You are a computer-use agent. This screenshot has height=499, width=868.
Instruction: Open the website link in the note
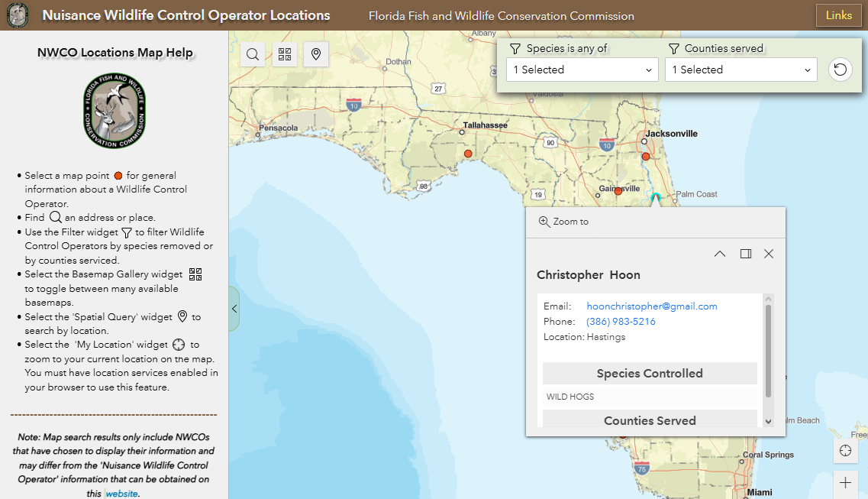click(x=121, y=494)
